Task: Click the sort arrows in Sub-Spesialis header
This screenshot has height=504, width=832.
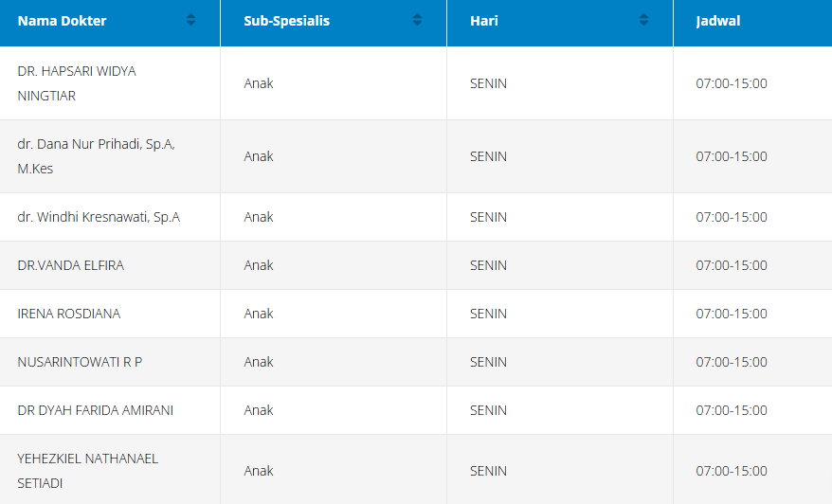Action: (x=417, y=20)
